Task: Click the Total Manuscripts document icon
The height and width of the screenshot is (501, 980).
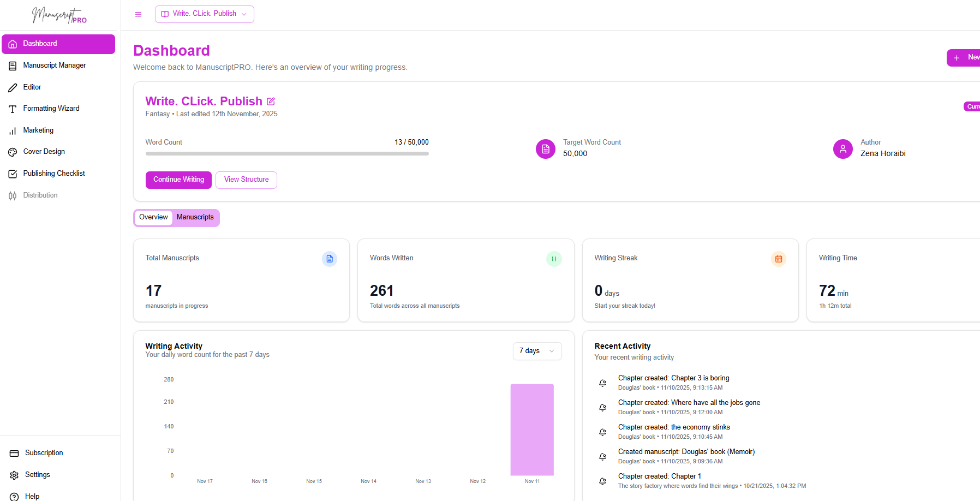Action: (x=330, y=259)
